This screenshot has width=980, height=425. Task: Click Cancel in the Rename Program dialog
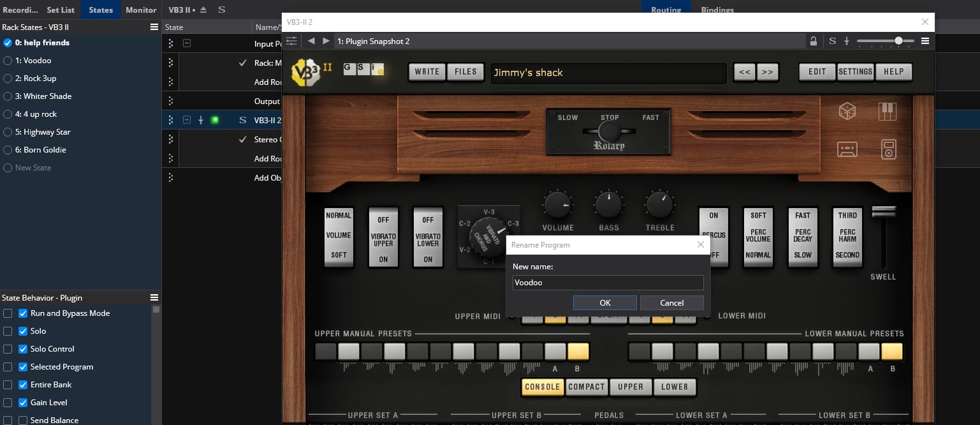[x=671, y=302]
